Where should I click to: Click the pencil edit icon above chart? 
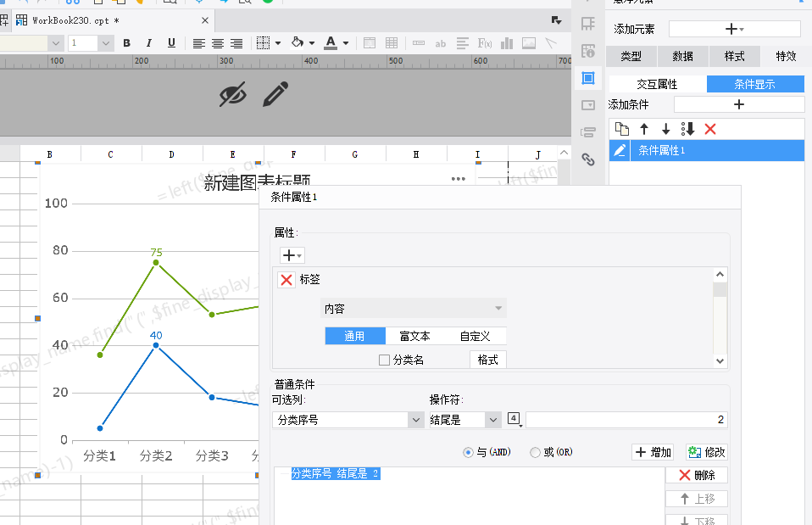pyautogui.click(x=275, y=94)
